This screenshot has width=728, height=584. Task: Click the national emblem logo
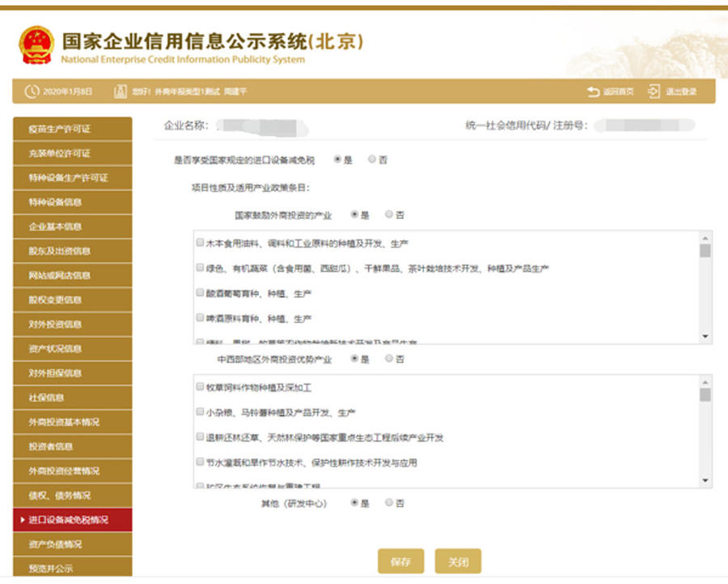[36, 45]
